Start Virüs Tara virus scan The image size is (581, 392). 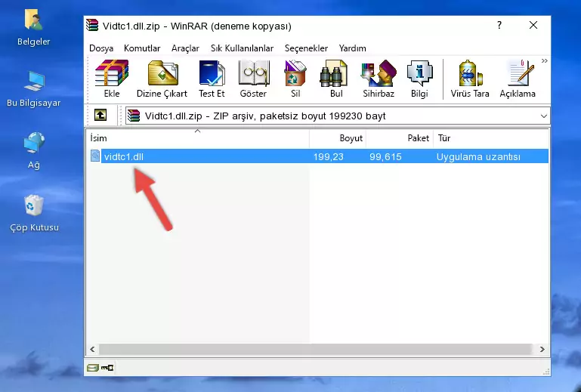pyautogui.click(x=470, y=79)
